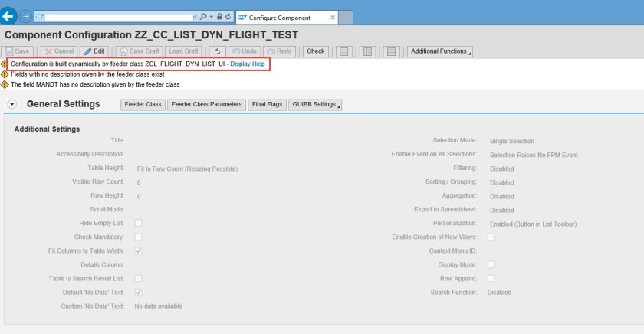This screenshot has height=334, width=644.
Task: Click the Row Height value field
Action: (139, 197)
